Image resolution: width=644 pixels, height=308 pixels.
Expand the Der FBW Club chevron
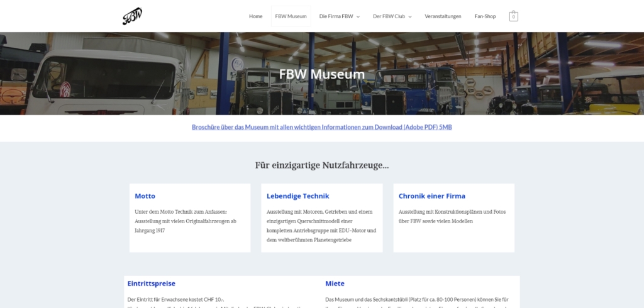(410, 17)
